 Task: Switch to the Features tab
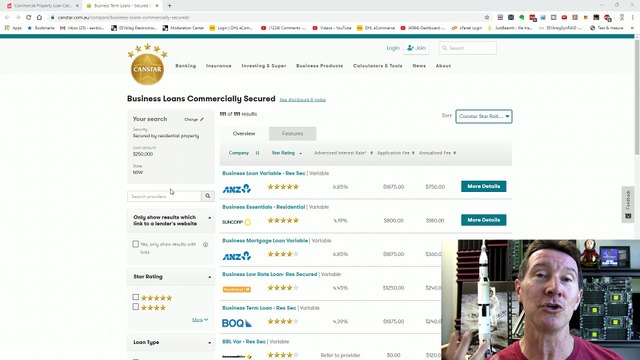(292, 133)
